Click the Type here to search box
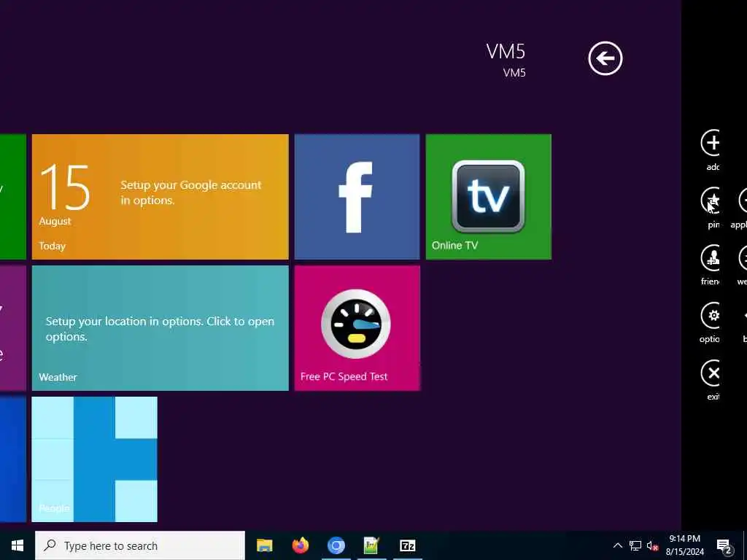 [139, 545]
